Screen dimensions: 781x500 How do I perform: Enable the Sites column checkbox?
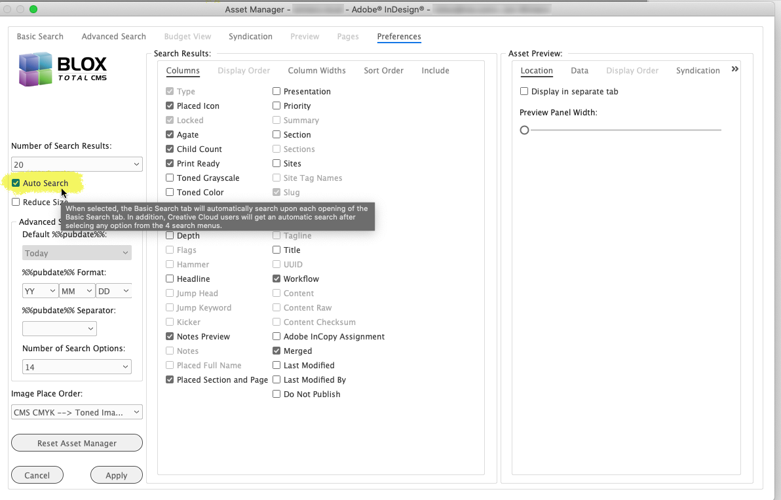pyautogui.click(x=276, y=164)
